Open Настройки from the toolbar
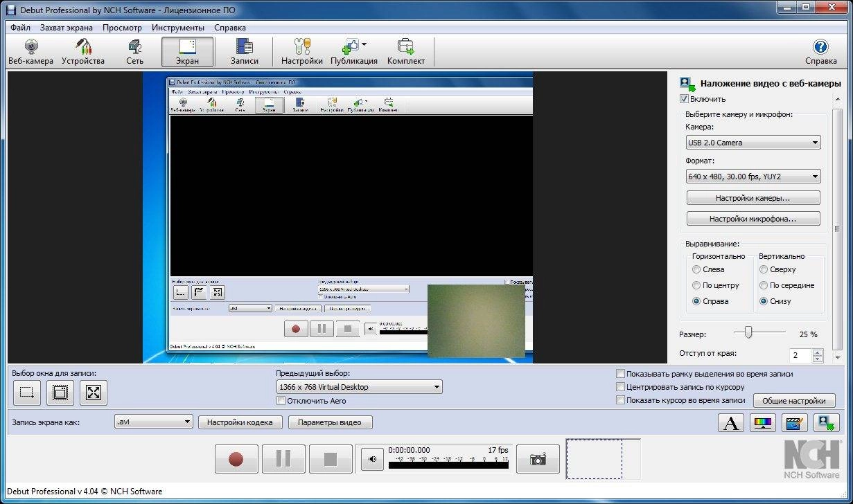Viewport: 853px width, 504px height. point(302,53)
